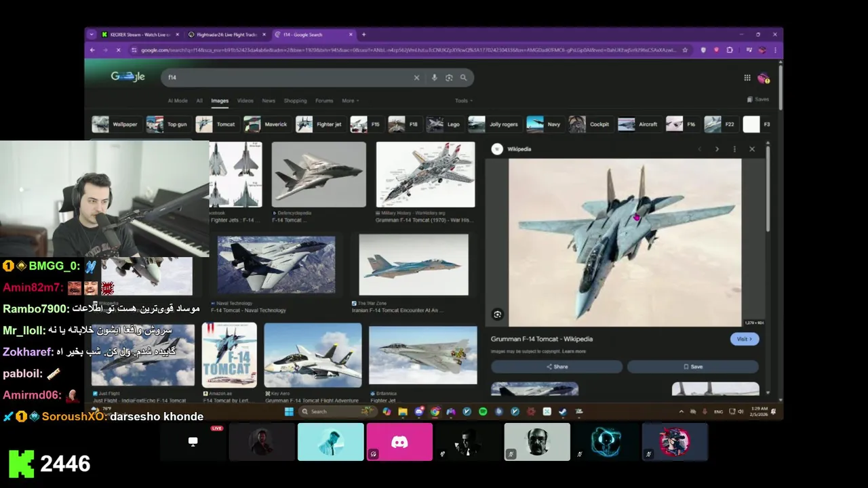
Task: Clear the f14 search query
Action: 416,78
